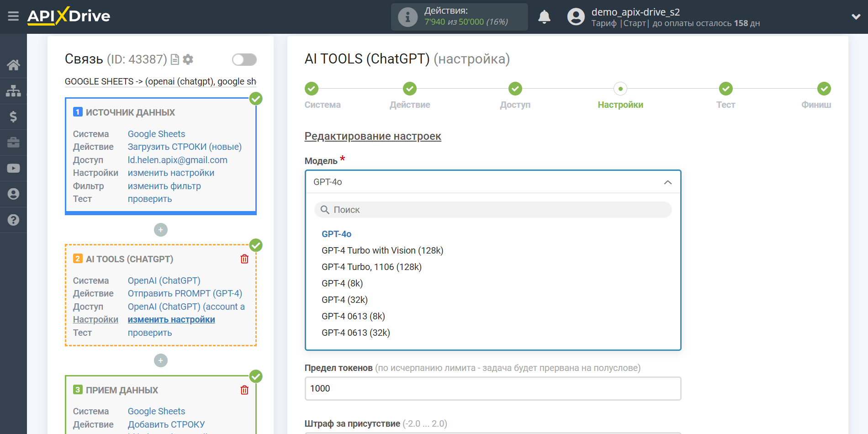Click Редактирование настроек heading

(373, 136)
